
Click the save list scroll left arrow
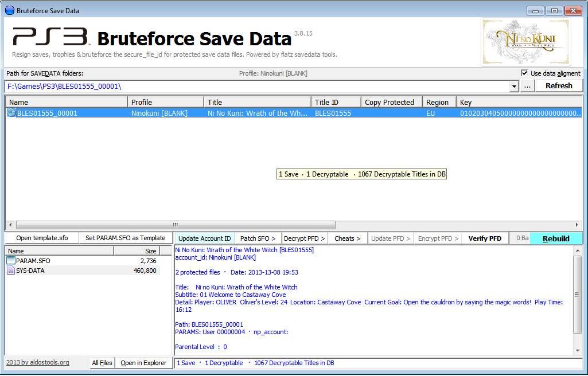pos(10,225)
